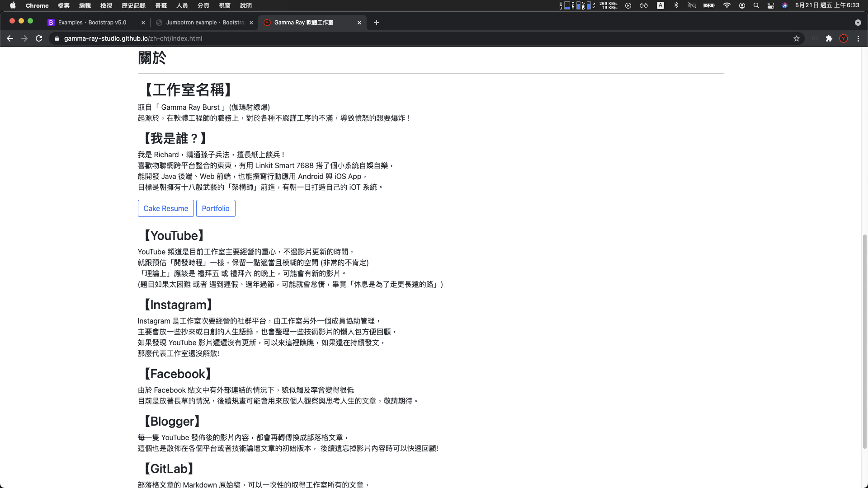Open the Chrome application menu
This screenshot has height=488, width=868.
click(37, 5)
